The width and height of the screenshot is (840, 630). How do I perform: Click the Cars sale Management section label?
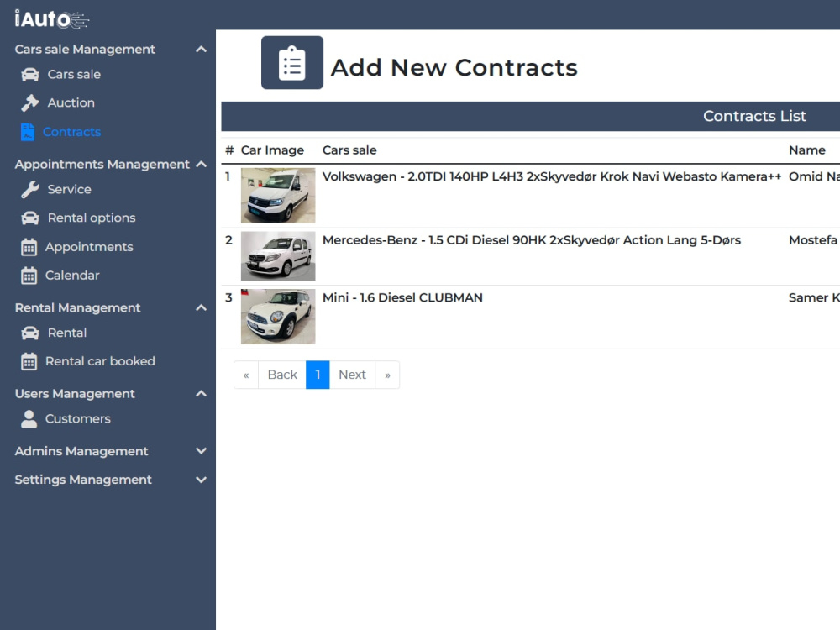pos(85,50)
